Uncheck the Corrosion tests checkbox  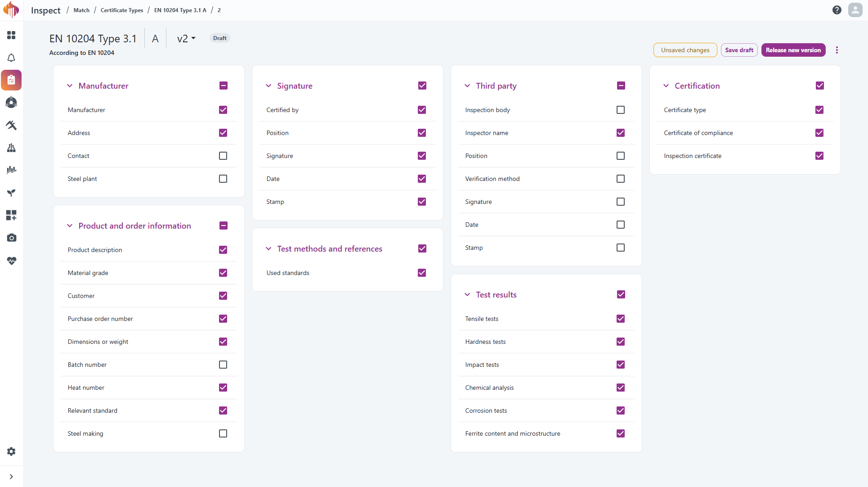pyautogui.click(x=621, y=410)
